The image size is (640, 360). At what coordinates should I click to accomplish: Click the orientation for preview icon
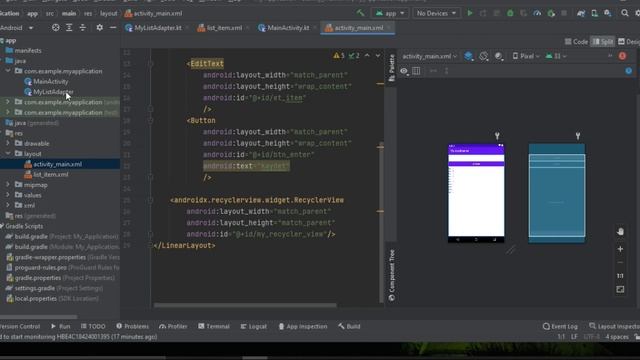tap(484, 56)
